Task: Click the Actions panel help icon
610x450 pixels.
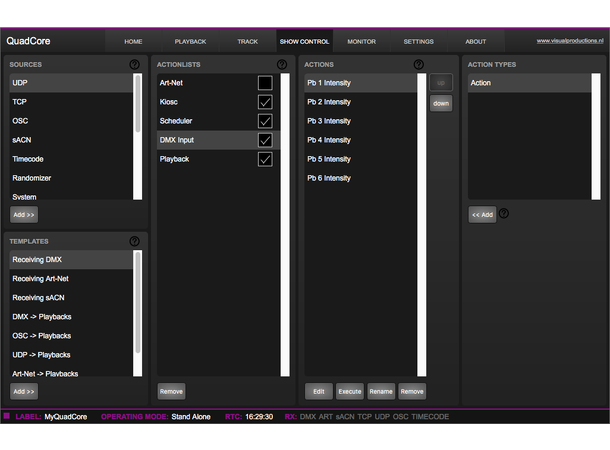Action: point(418,64)
